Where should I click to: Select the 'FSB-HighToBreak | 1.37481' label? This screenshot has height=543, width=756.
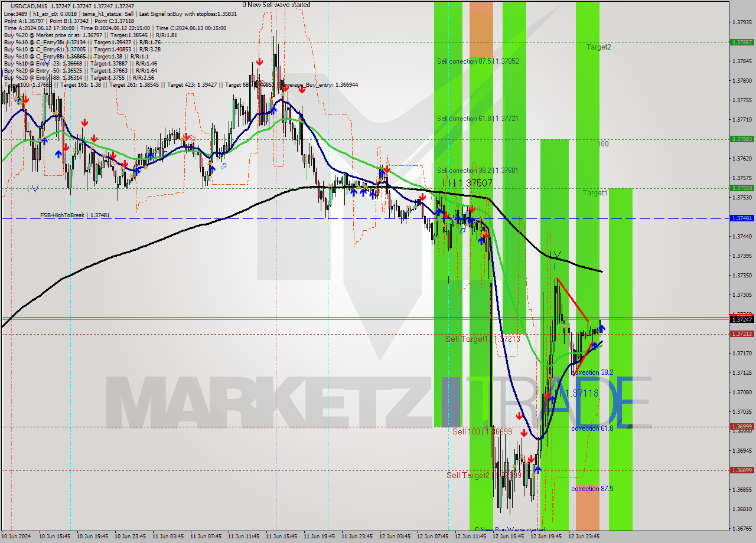pos(75,216)
